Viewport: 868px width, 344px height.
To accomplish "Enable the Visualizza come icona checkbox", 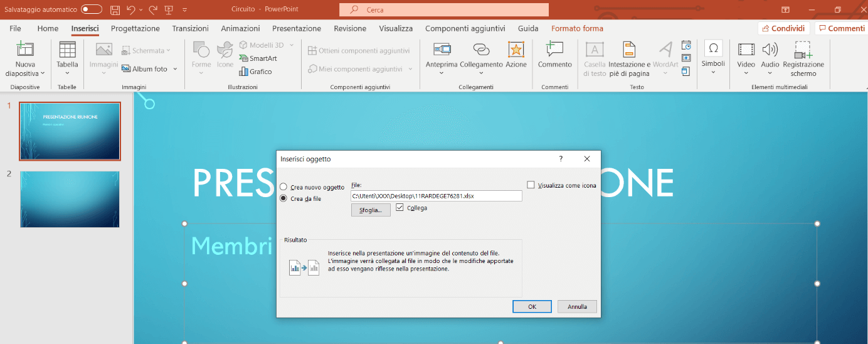I will [x=531, y=185].
